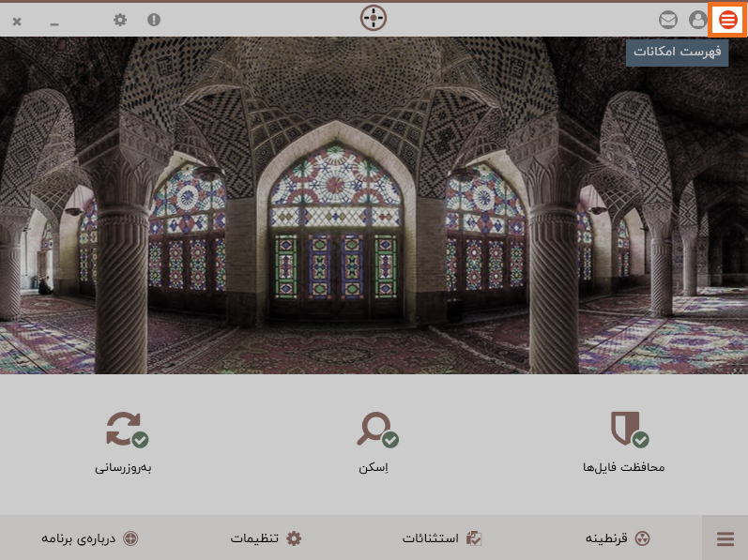Open the تنظیمات settings menu item
Image resolution: width=748 pixels, height=560 pixels.
[266, 538]
